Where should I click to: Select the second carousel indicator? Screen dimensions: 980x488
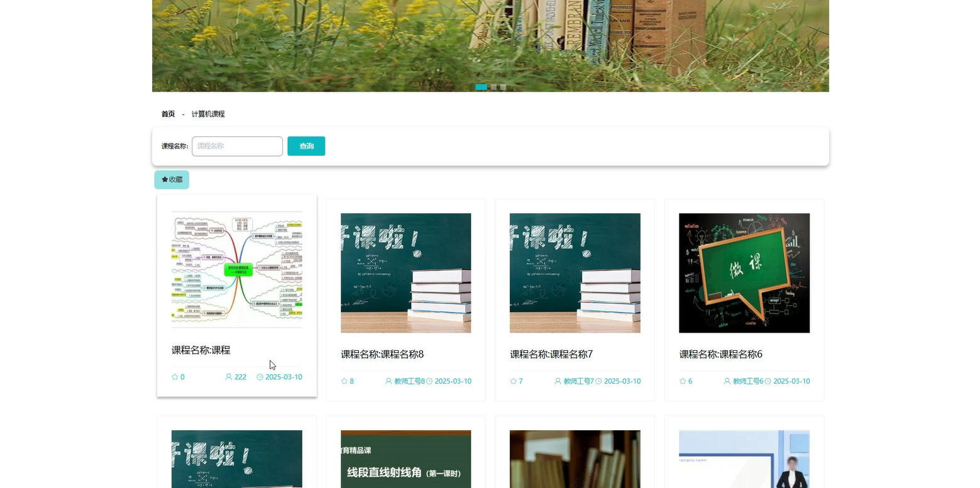pyautogui.click(x=493, y=87)
